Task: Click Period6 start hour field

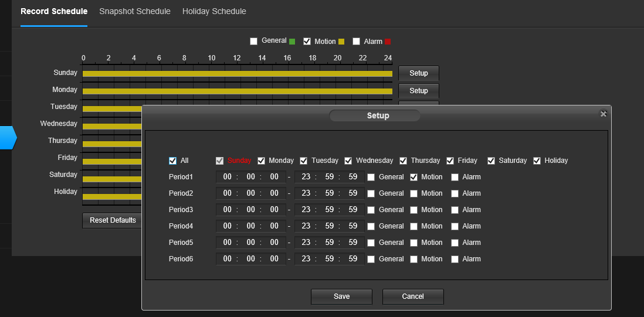Action: click(227, 259)
